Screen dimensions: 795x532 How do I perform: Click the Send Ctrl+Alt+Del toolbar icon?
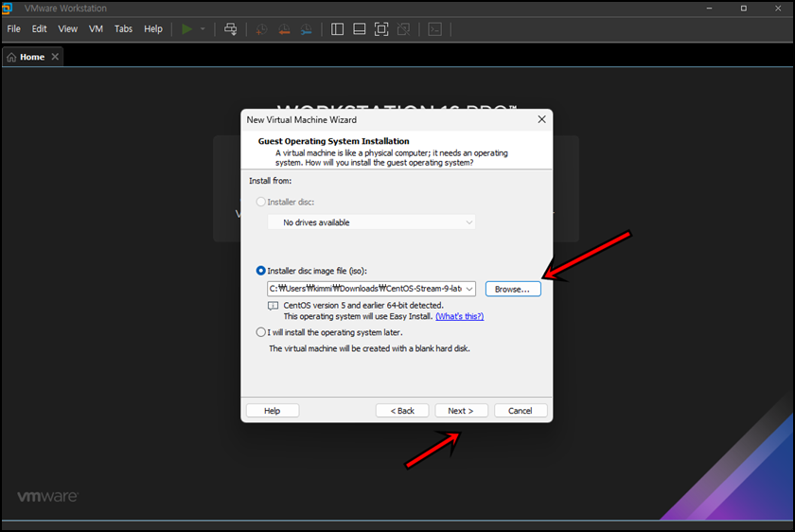point(231,29)
